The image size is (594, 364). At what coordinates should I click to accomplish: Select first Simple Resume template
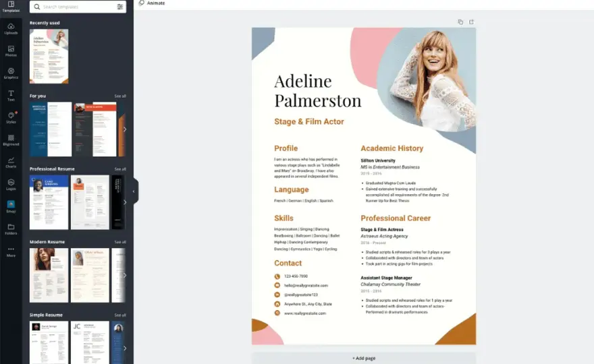(x=49, y=342)
